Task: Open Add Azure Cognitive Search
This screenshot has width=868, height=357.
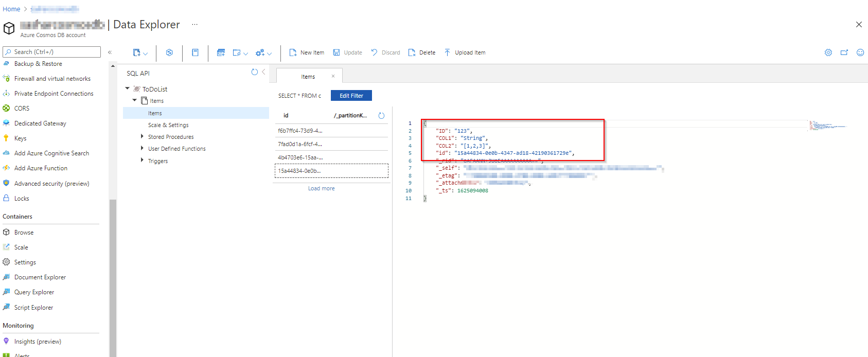Action: (x=51, y=153)
